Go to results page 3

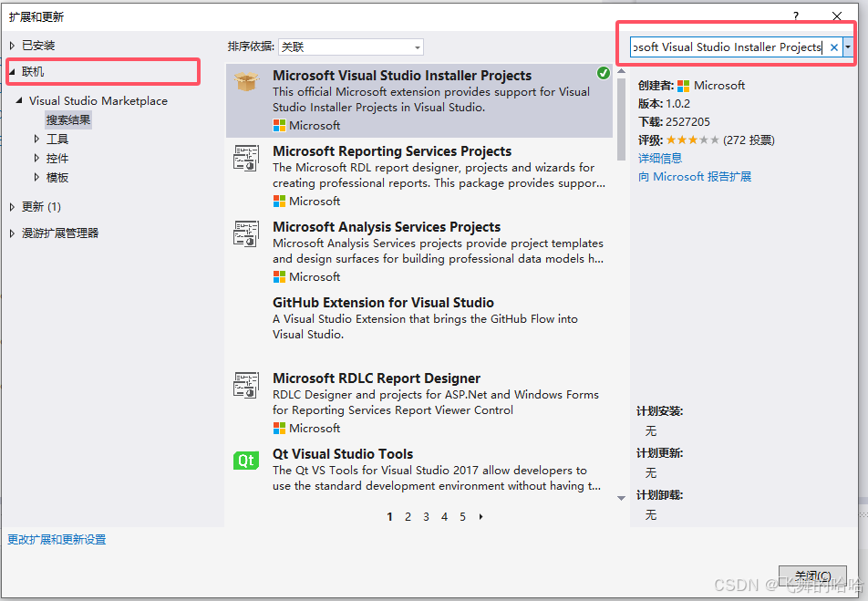(x=426, y=516)
